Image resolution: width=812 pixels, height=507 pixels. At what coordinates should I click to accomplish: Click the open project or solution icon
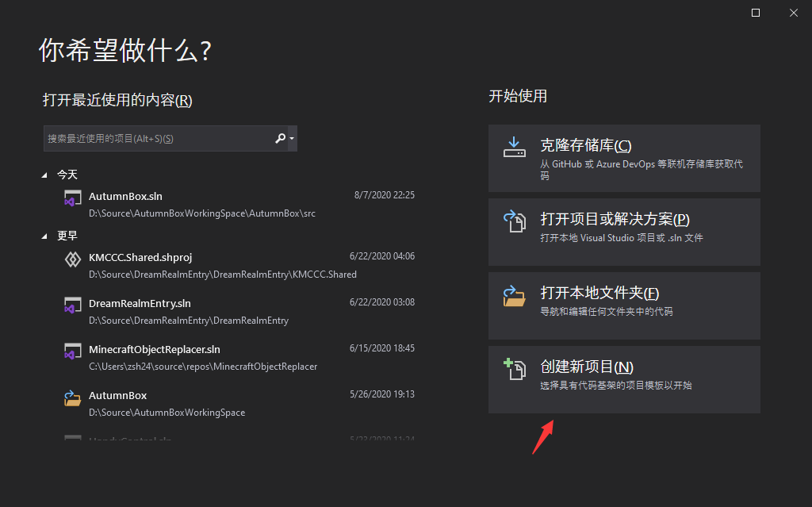[515, 221]
